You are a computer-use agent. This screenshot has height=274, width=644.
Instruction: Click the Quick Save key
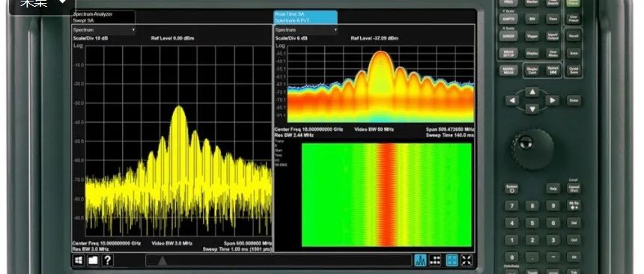point(574,70)
